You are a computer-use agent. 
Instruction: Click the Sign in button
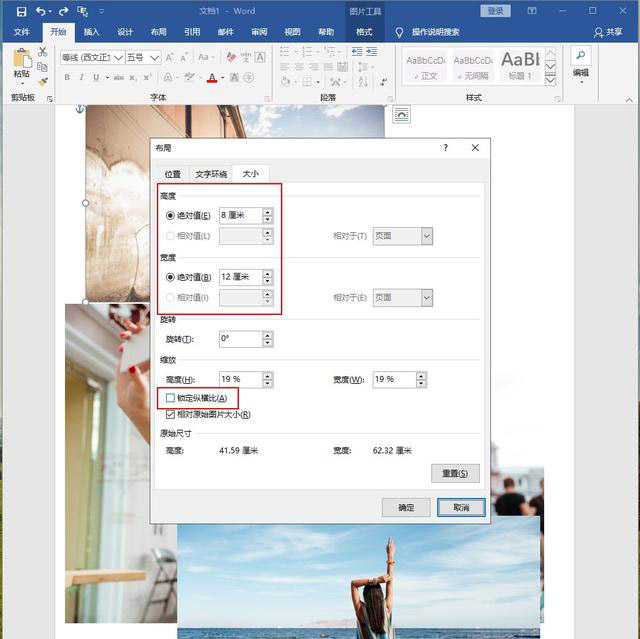coord(495,11)
